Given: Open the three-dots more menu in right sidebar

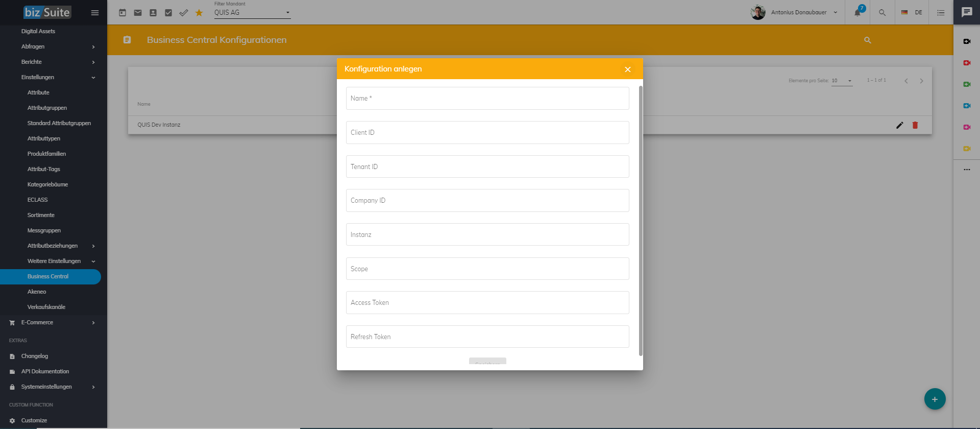Looking at the screenshot, I should click(x=967, y=169).
